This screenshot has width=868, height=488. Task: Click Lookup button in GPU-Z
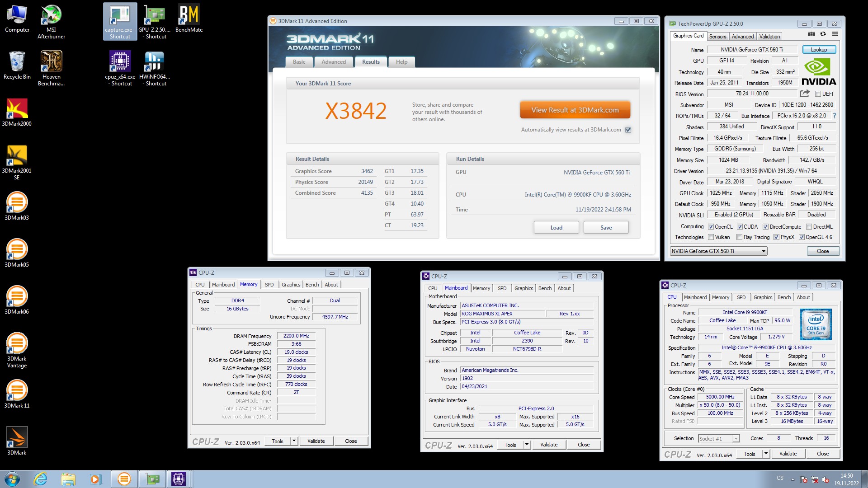point(819,50)
